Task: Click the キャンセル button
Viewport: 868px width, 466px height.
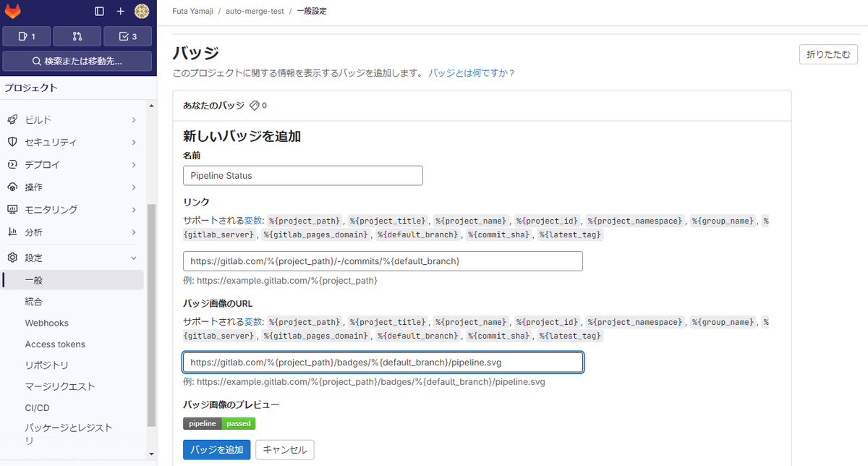Action: tap(285, 449)
